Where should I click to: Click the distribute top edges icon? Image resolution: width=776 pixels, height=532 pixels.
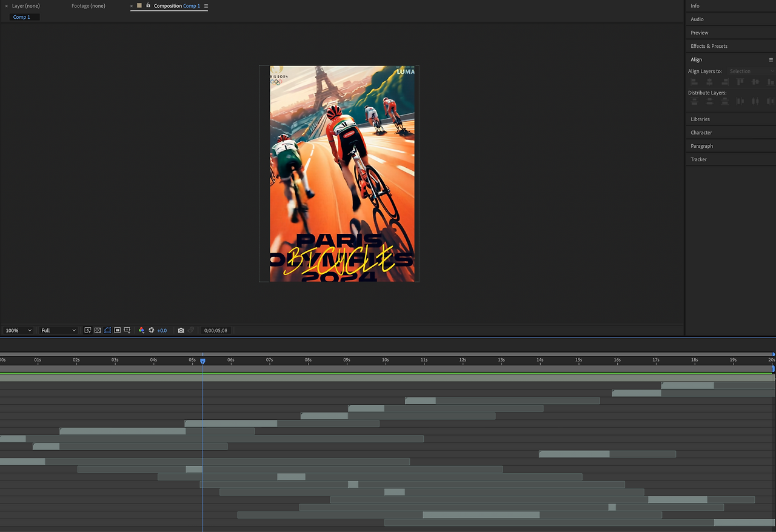[694, 101]
